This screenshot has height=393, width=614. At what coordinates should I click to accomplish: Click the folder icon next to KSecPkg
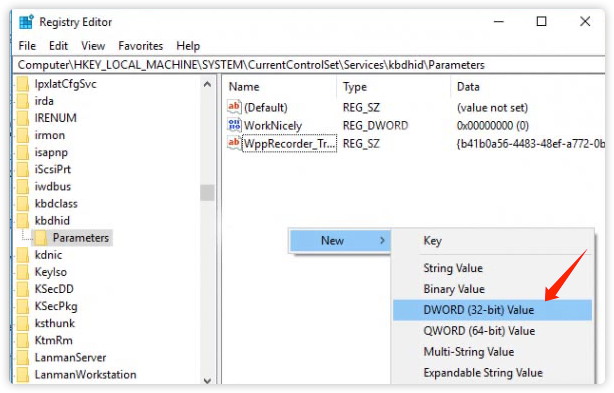coord(23,306)
